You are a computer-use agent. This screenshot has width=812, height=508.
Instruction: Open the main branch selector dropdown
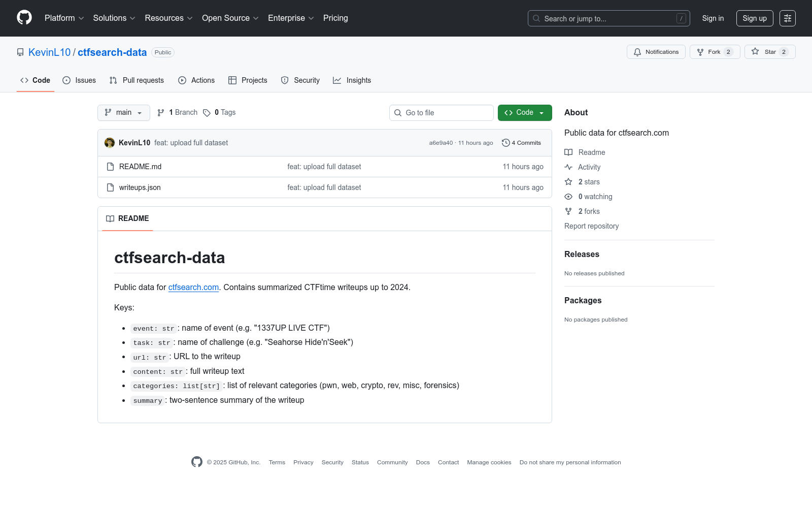coord(124,113)
